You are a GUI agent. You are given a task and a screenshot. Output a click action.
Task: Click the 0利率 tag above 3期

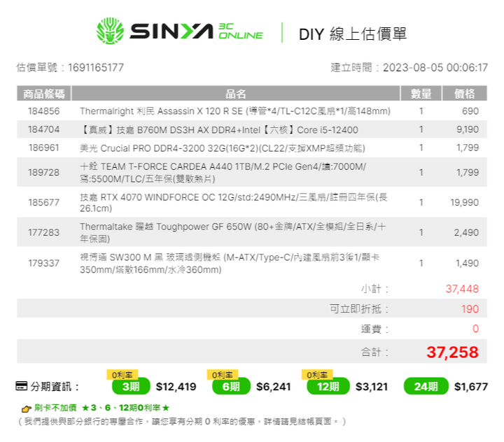(x=122, y=375)
